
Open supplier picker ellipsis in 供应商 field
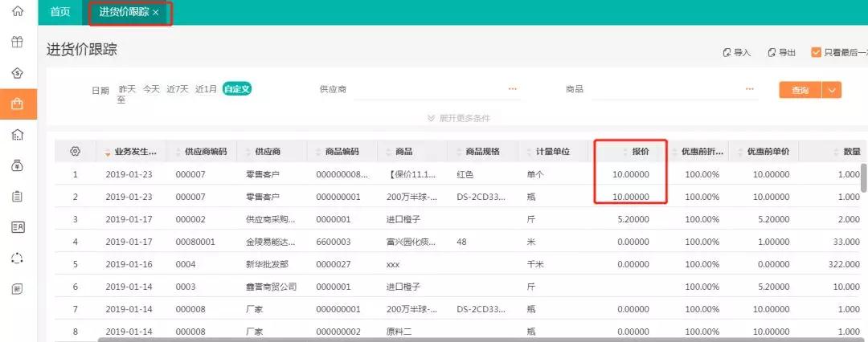coord(513,89)
